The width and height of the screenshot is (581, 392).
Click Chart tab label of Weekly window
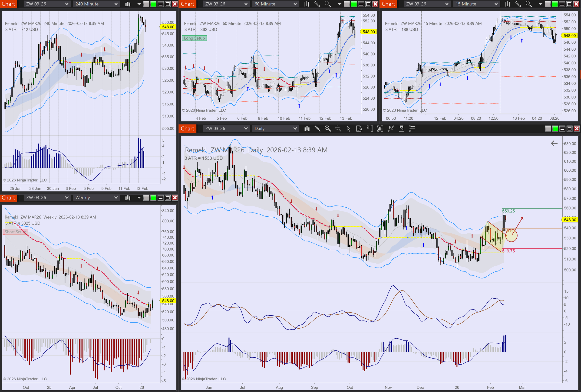pos(8,198)
